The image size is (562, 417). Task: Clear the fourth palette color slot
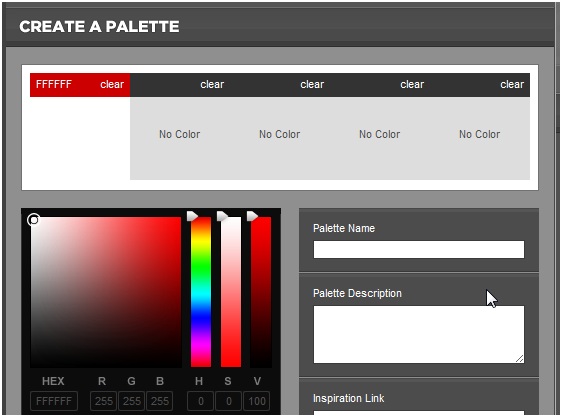(x=412, y=84)
